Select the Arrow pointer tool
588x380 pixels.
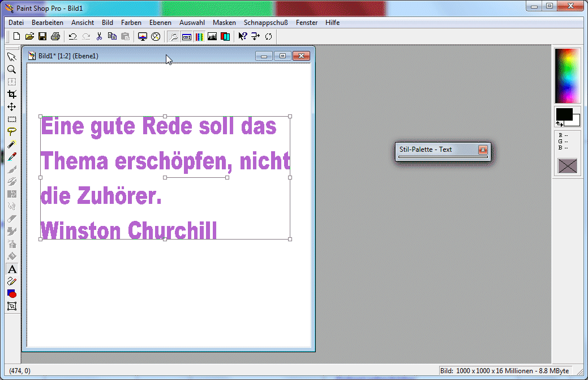(x=12, y=57)
